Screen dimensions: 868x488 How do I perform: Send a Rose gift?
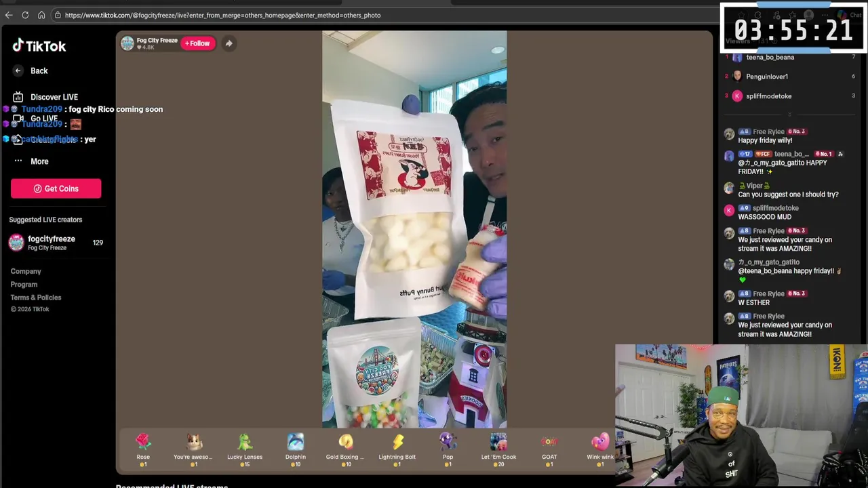pos(143,449)
